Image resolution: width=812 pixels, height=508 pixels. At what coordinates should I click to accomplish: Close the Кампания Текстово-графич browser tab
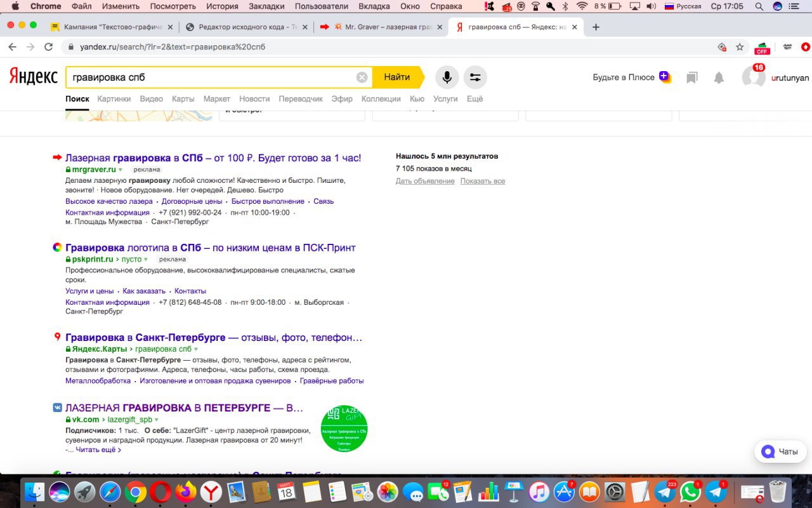[x=169, y=27]
